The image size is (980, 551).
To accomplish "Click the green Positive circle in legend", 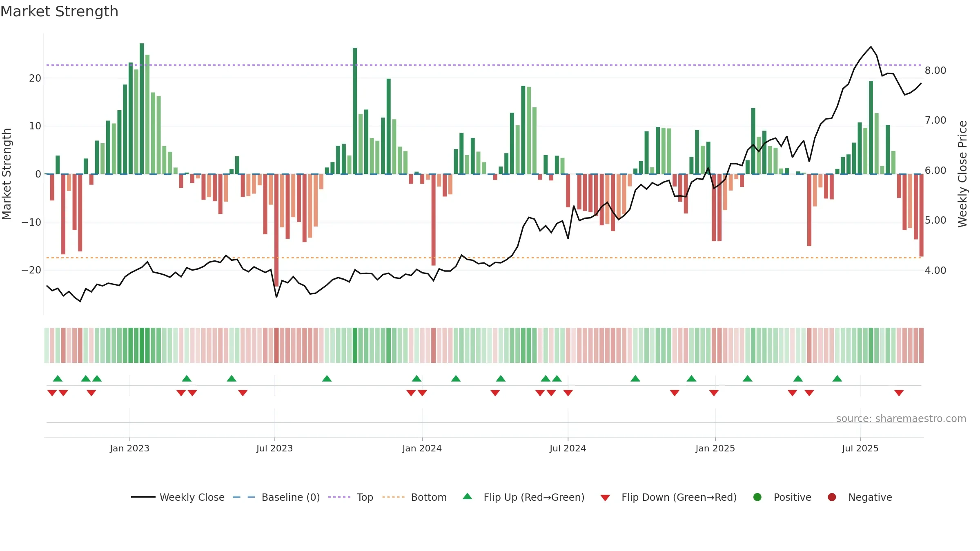I will [757, 497].
